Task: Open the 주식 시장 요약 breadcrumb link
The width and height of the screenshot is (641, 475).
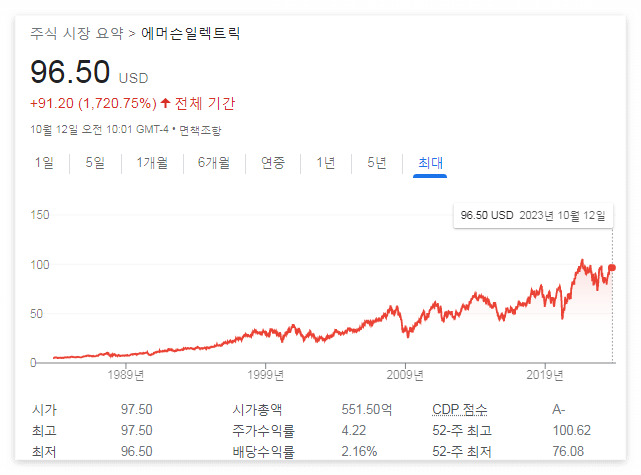Action: point(77,34)
